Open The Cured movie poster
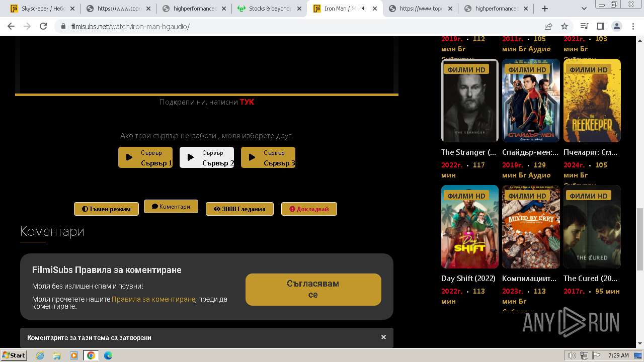The image size is (644, 362). 592,227
